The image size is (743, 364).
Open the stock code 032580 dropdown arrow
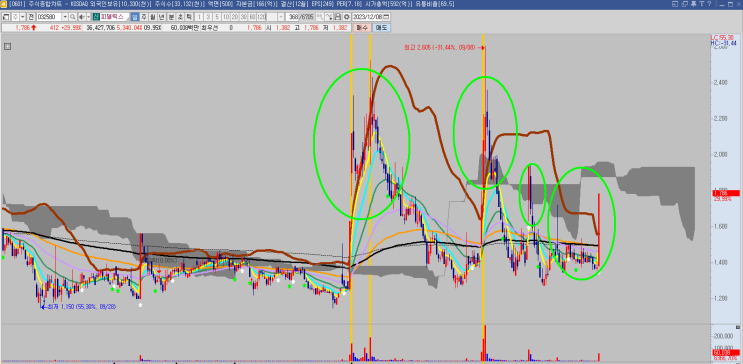tap(65, 17)
